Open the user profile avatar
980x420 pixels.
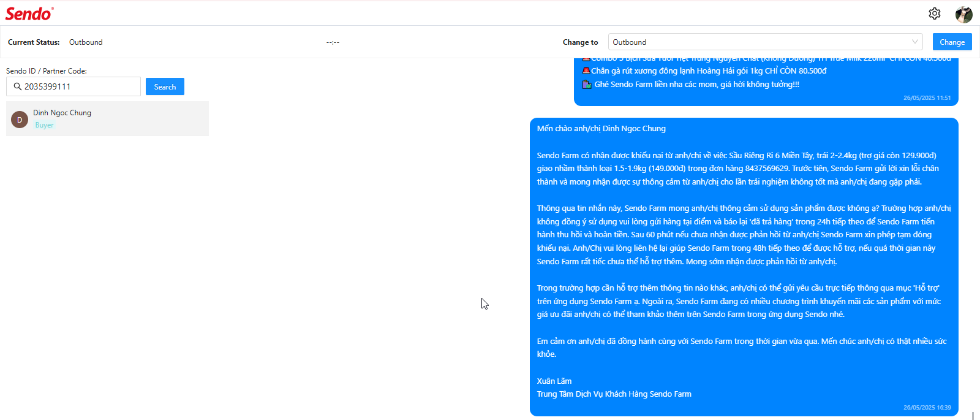coord(964,14)
